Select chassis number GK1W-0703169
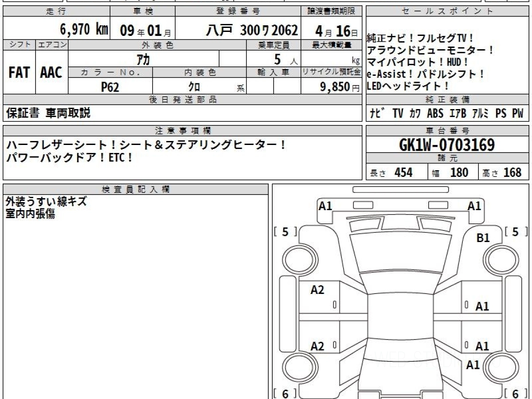 click(447, 145)
